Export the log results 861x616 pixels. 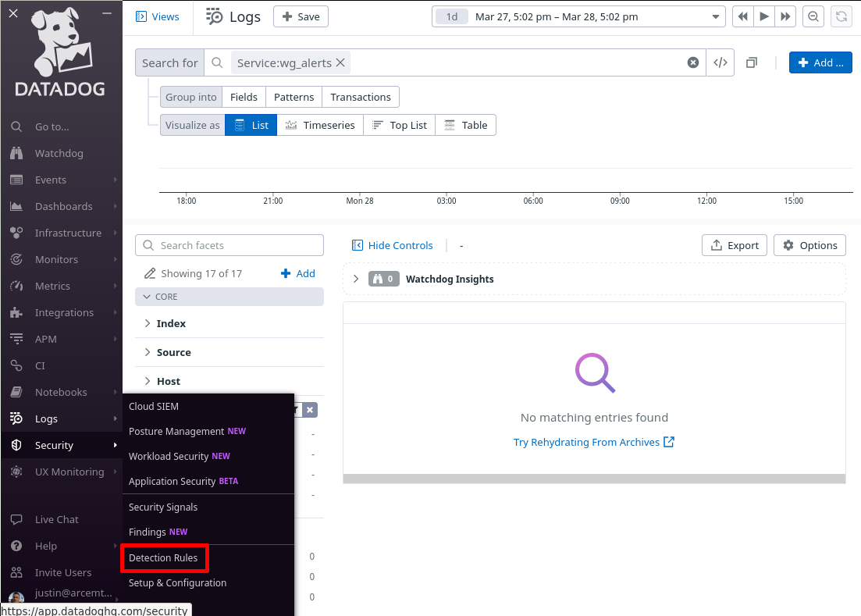(x=735, y=245)
